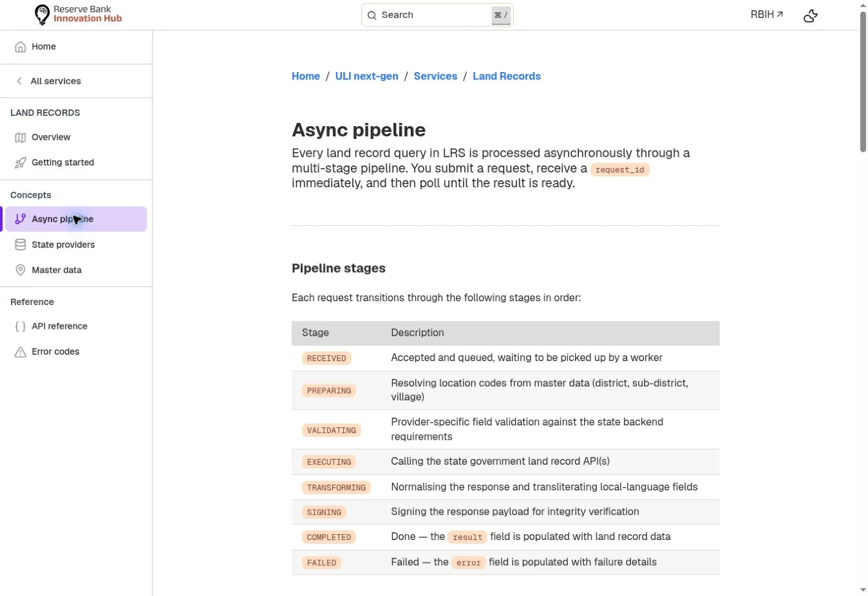This screenshot has height=596, width=868.
Task: Click the ULI next-gen breadcrumb link
Action: tap(366, 77)
